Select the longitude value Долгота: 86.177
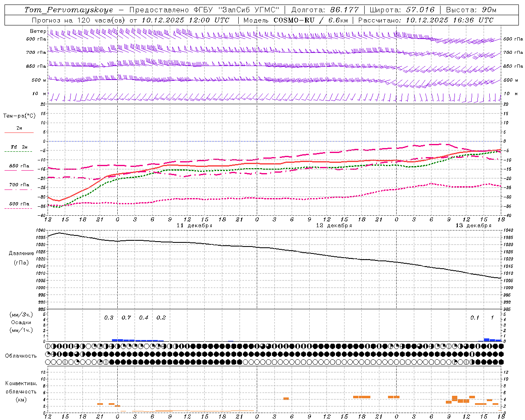 click(x=325, y=10)
